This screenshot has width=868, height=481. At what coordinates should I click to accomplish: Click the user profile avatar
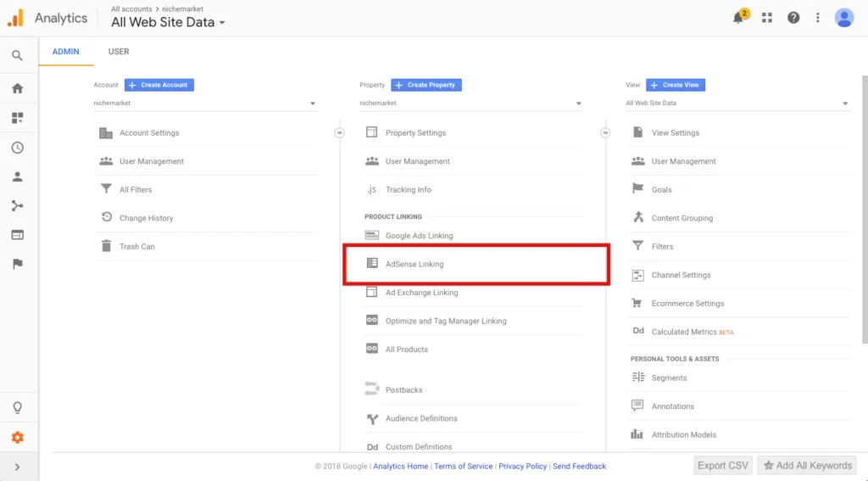coord(844,18)
